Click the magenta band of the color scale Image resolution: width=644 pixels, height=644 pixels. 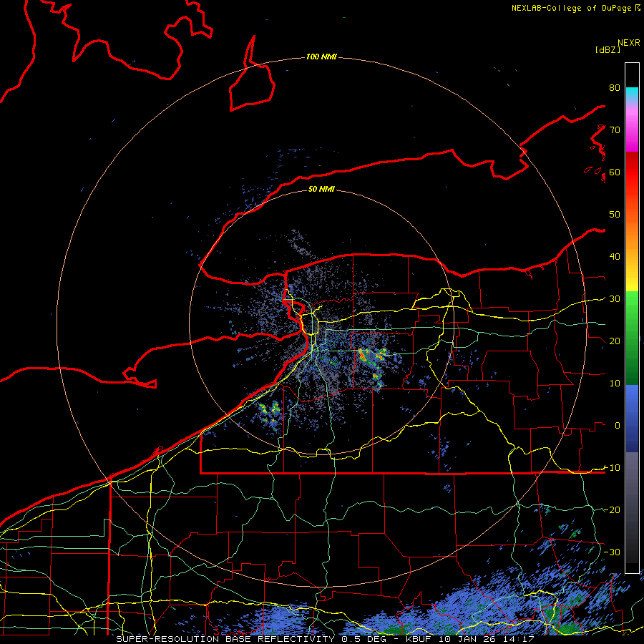(632, 127)
